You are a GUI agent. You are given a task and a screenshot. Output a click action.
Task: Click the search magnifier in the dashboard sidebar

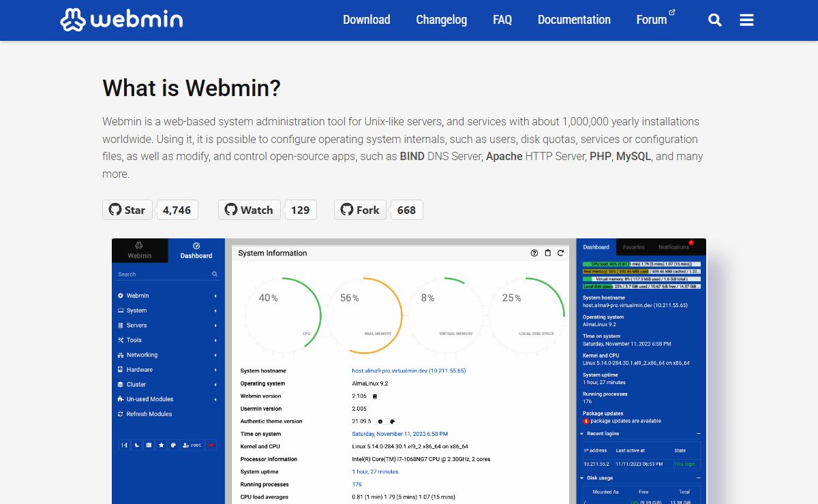tap(215, 274)
